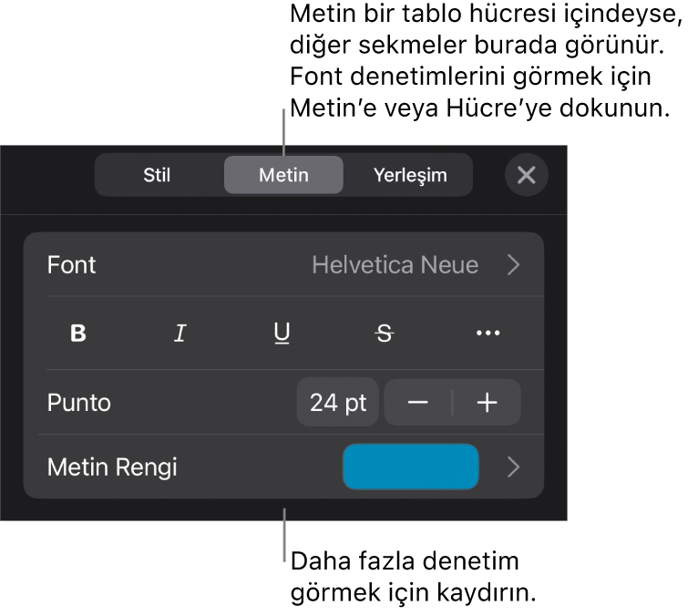Screen dimensions: 698x616
Task: Tap the Metin Rengi label
Action: click(x=112, y=467)
